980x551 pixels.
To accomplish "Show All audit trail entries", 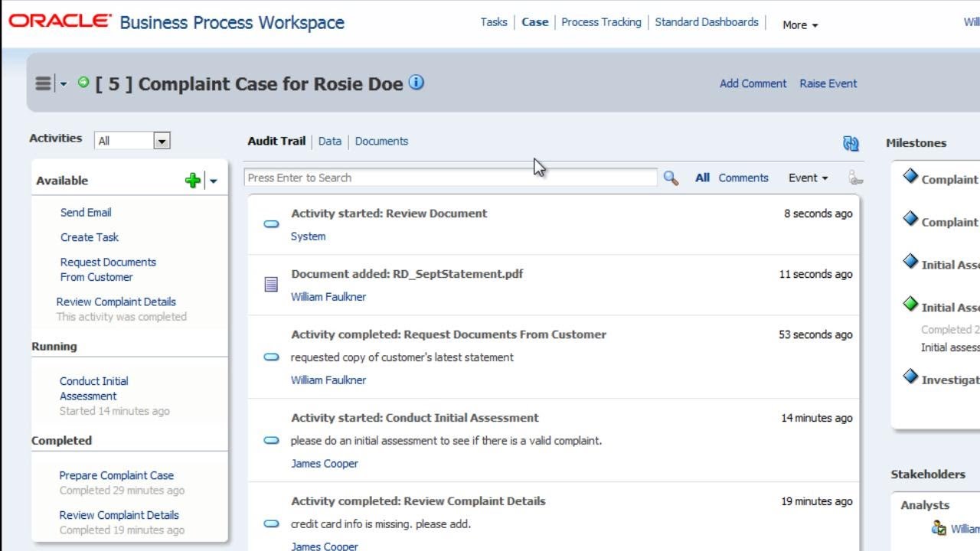I will (702, 178).
